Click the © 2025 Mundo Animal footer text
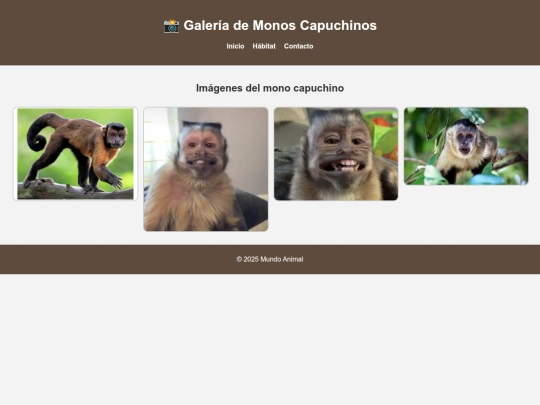Image resolution: width=540 pixels, height=405 pixels. tap(270, 259)
